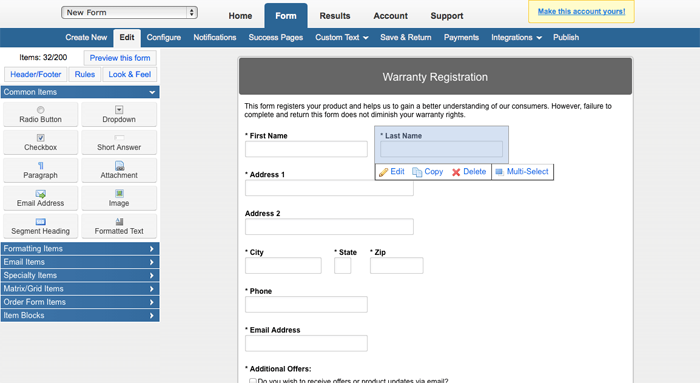Click the form's Email Address input field
This screenshot has width=700, height=383.
click(x=306, y=343)
